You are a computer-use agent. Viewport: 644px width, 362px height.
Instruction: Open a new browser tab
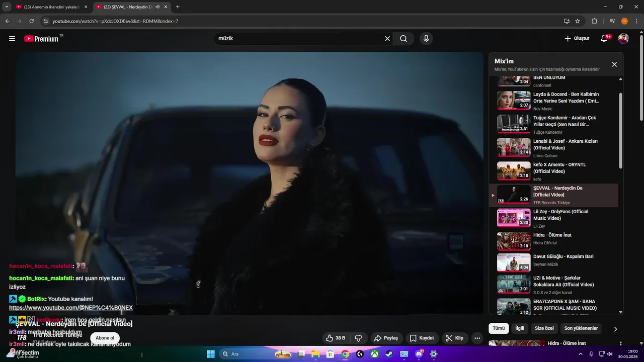[178, 7]
